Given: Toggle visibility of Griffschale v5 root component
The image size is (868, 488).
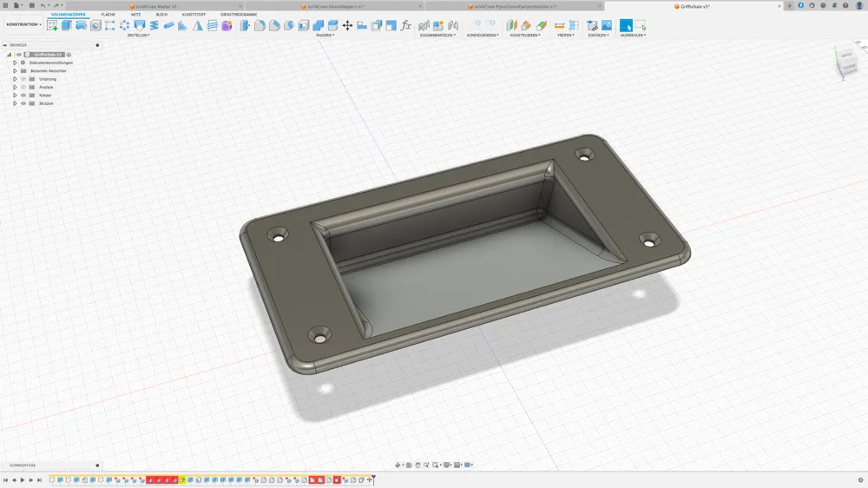Looking at the screenshot, I should tap(19, 55).
